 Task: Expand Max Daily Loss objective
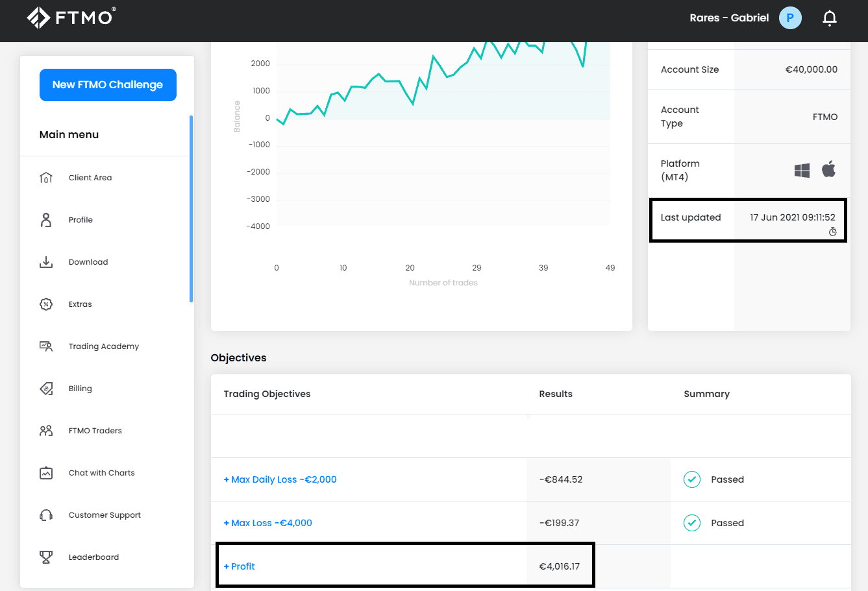(x=280, y=479)
